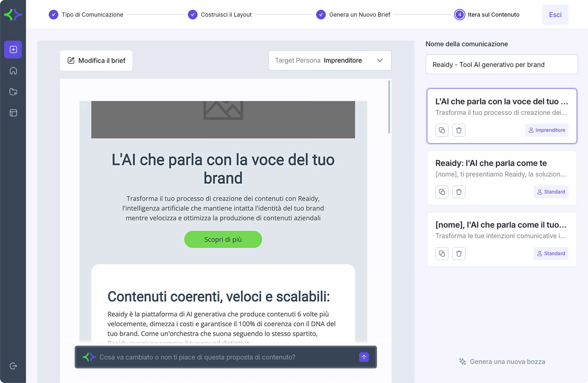Go to step "Costruisci il Layout"
The width and height of the screenshot is (588, 383).
pos(220,15)
